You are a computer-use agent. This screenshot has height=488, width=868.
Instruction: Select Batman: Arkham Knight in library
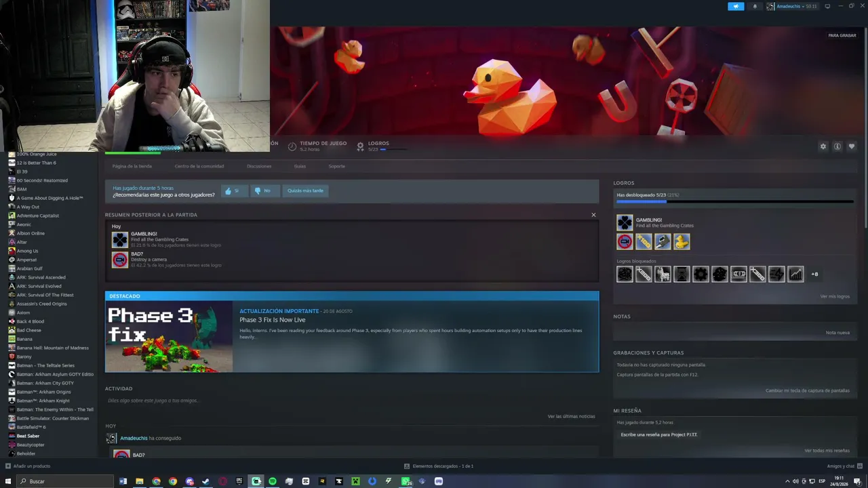click(x=43, y=401)
